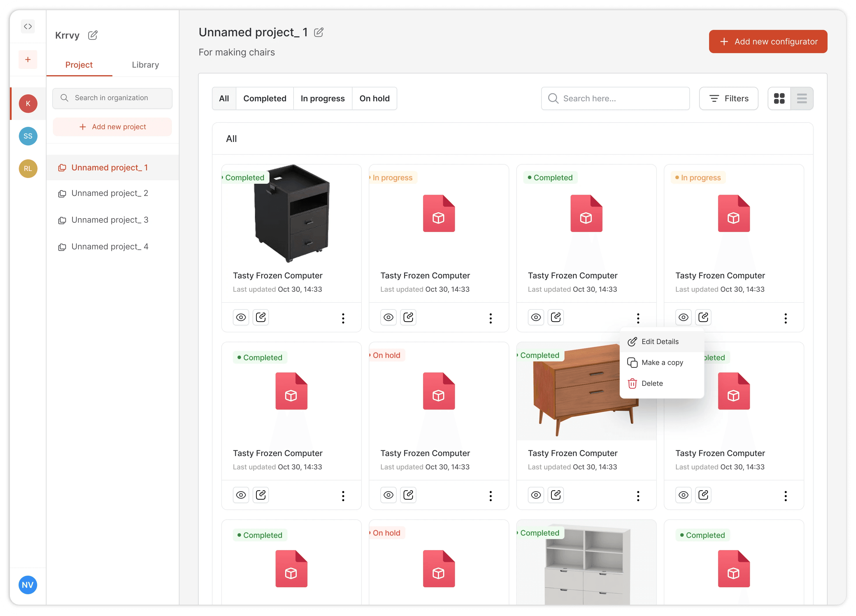Preview black cabinet card with eye icon

pos(241,317)
